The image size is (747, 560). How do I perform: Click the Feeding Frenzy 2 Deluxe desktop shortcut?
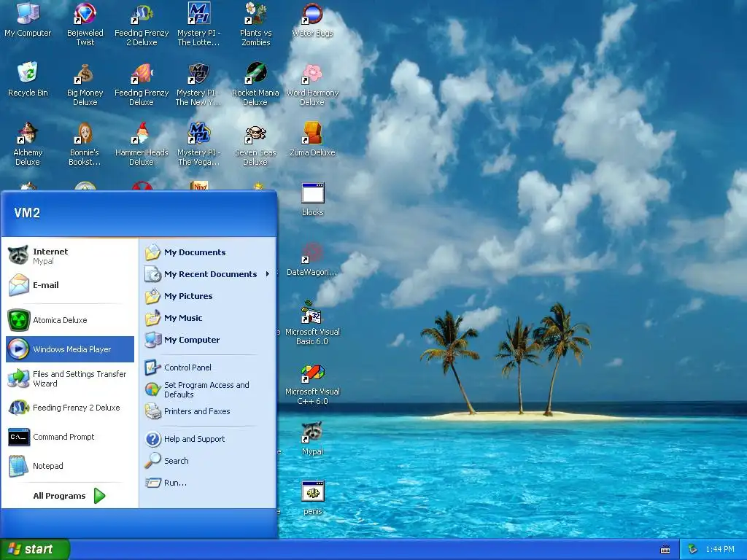pyautogui.click(x=142, y=24)
